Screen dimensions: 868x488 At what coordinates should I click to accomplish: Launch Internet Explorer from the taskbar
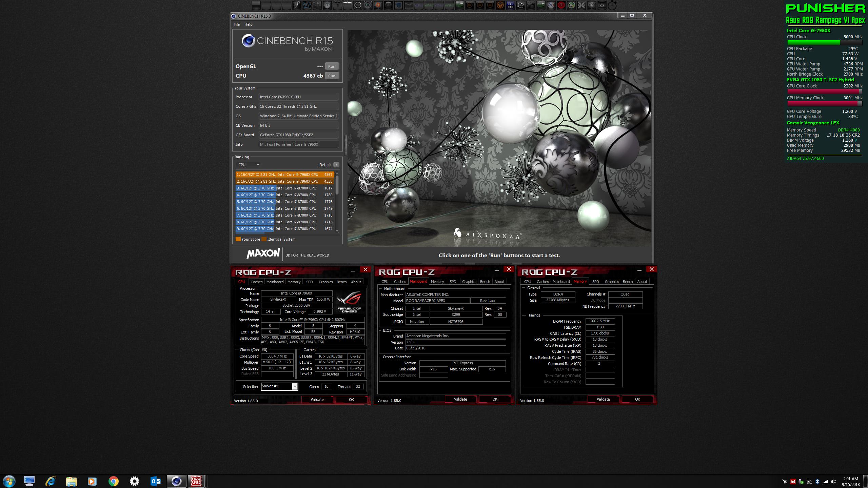pyautogui.click(x=51, y=481)
